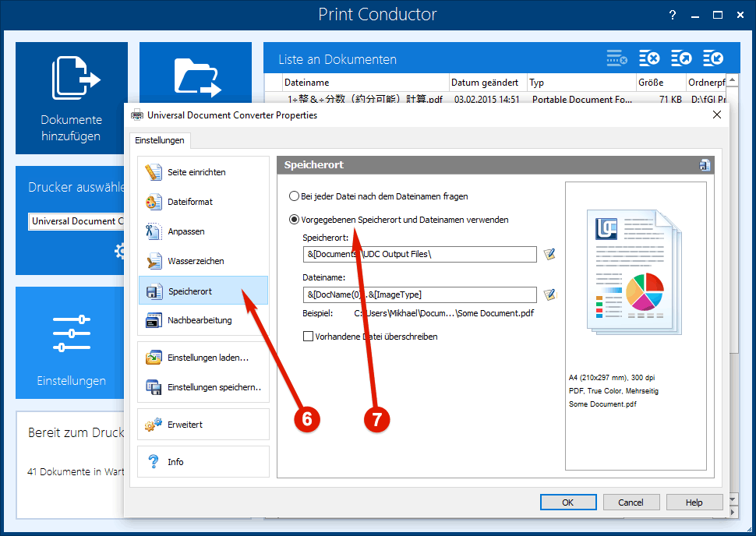Click the add folder tile in Print Conductor
The image size is (756, 536).
(196, 72)
